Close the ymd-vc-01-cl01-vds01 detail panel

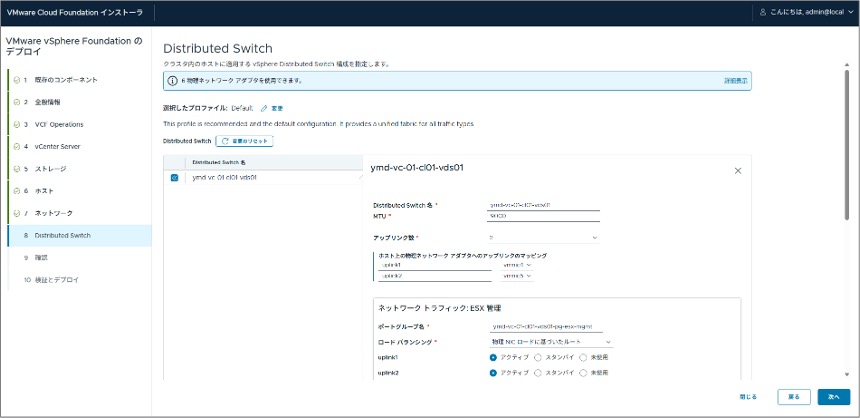pyautogui.click(x=738, y=171)
